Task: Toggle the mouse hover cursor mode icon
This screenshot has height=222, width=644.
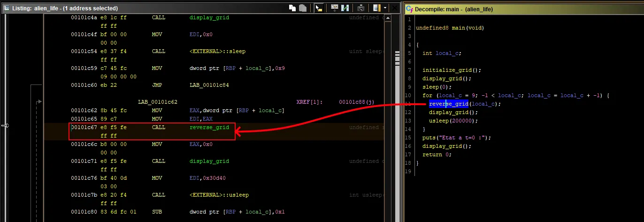Action: [319, 8]
